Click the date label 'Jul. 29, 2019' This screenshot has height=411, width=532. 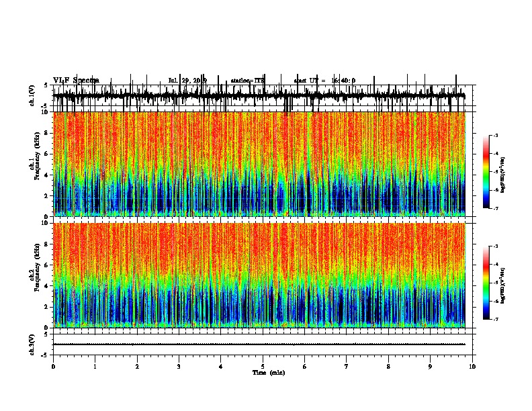coord(187,81)
